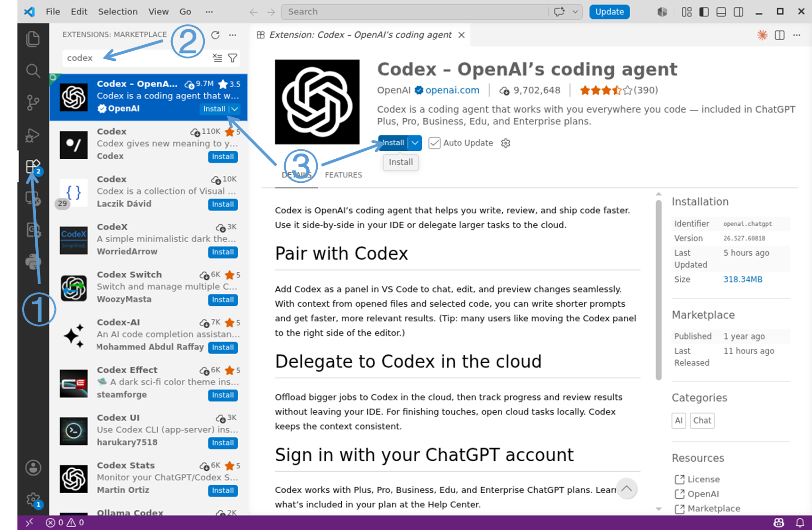This screenshot has width=812, height=530.
Task: Open the openai.com publisher link
Action: tap(452, 90)
